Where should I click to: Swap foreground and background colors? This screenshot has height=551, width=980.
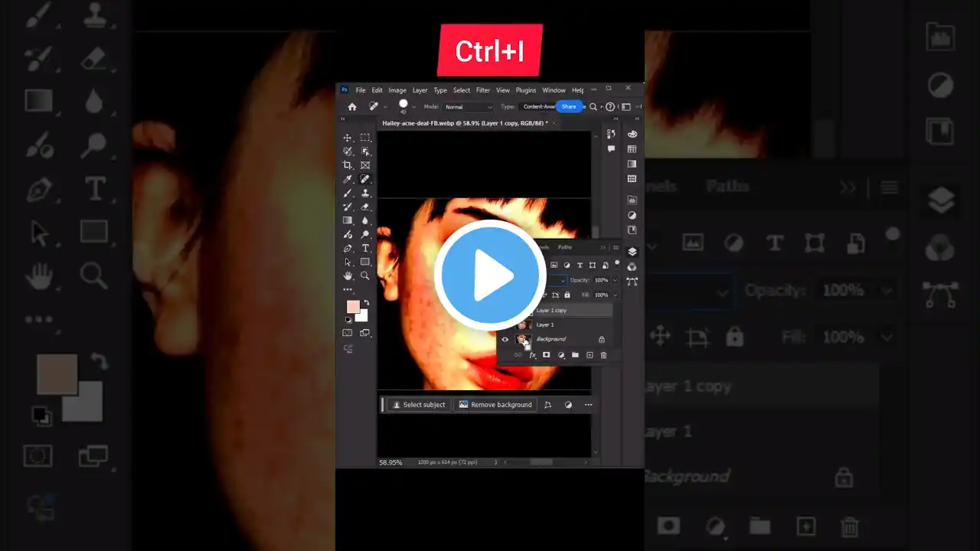click(x=366, y=303)
